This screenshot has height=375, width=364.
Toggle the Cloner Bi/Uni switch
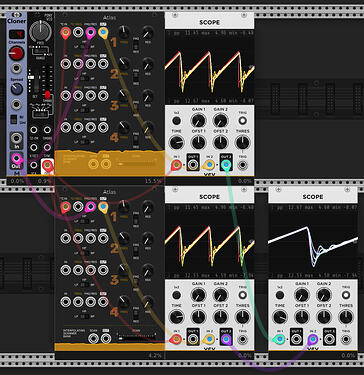pyautogui.click(x=14, y=119)
